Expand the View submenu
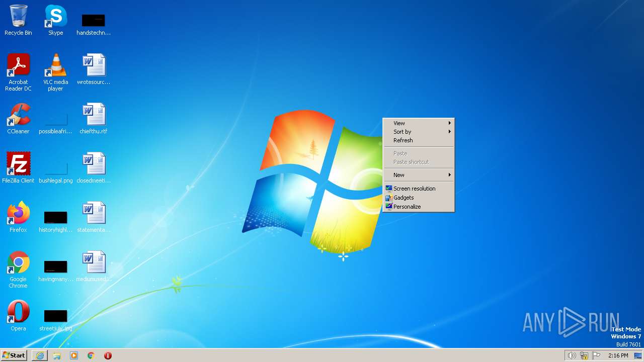 point(419,123)
